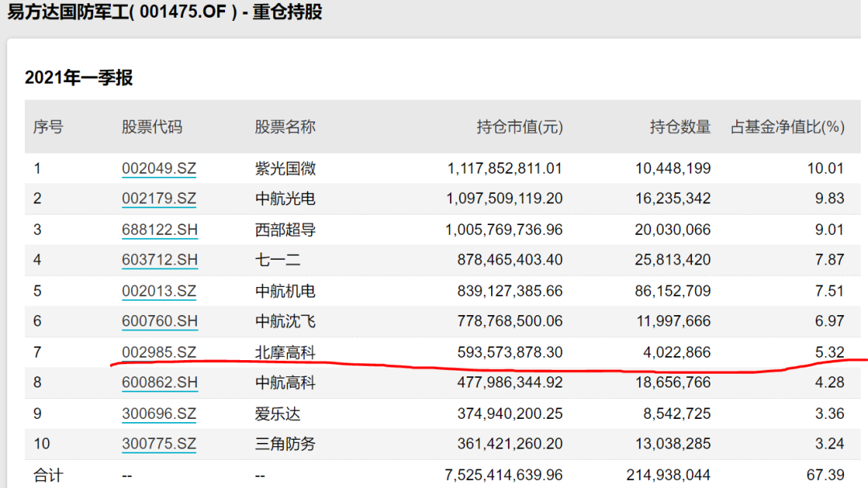Open stock code link 603712.SH
868x488 pixels.
pos(159,260)
